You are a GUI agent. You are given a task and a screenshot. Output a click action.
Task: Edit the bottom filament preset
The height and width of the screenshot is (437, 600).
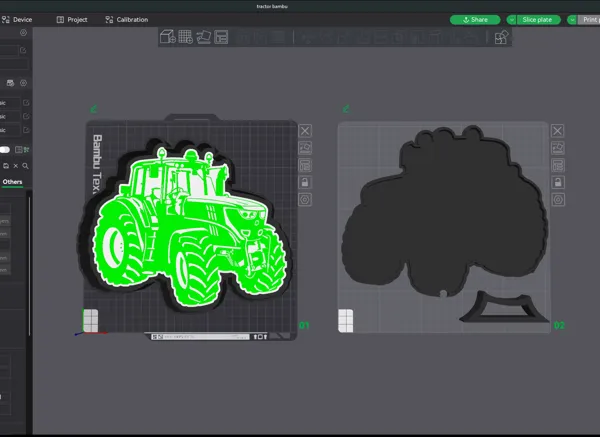[26, 130]
